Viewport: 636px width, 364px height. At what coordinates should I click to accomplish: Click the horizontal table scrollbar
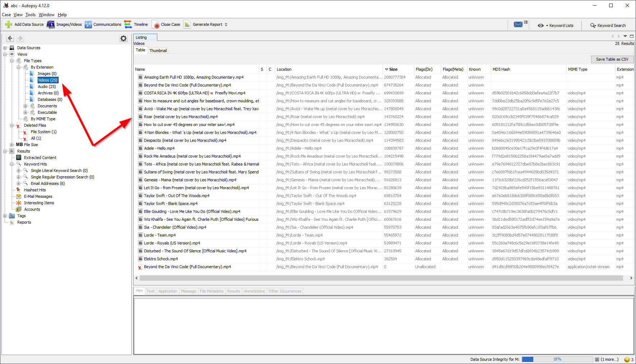click(x=381, y=278)
